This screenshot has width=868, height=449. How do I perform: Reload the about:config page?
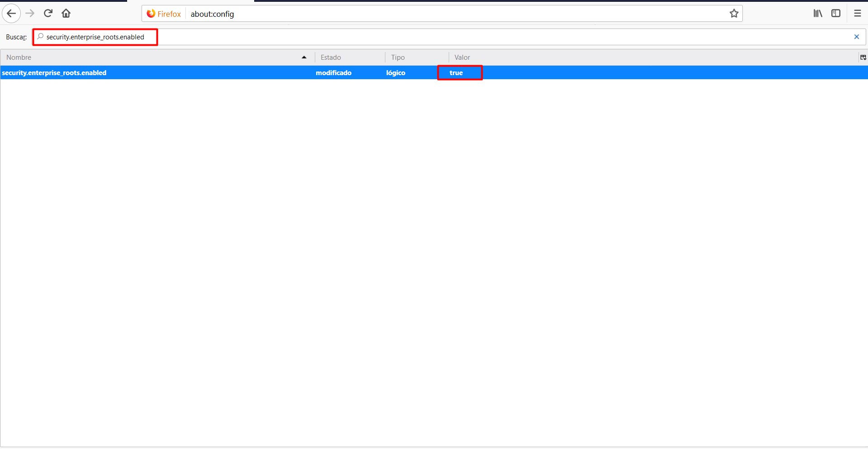[48, 14]
